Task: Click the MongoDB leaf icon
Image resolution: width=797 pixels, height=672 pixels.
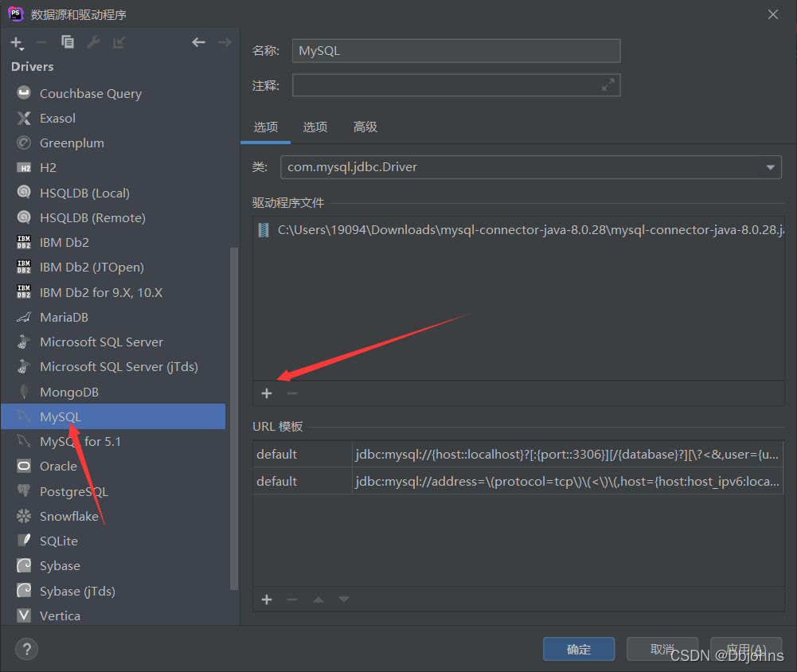Action: coord(24,392)
